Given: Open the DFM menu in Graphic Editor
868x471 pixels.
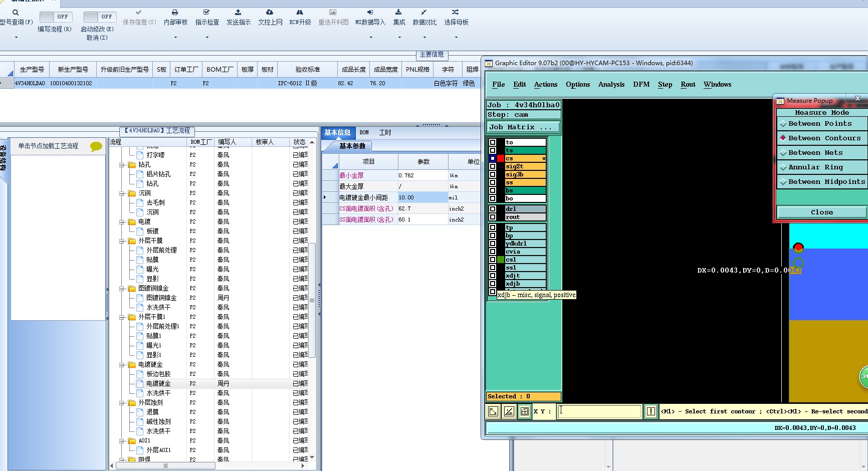Looking at the screenshot, I should [x=641, y=85].
